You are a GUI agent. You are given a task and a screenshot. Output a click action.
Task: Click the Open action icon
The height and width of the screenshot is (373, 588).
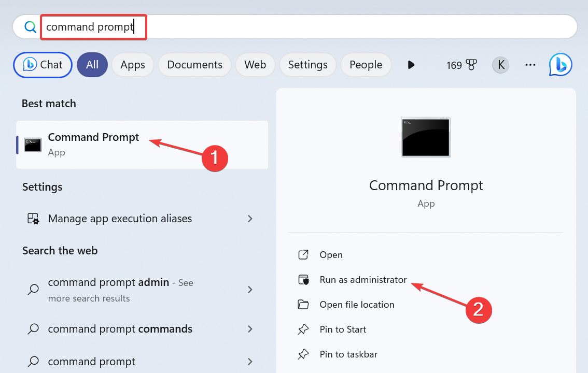click(x=303, y=255)
